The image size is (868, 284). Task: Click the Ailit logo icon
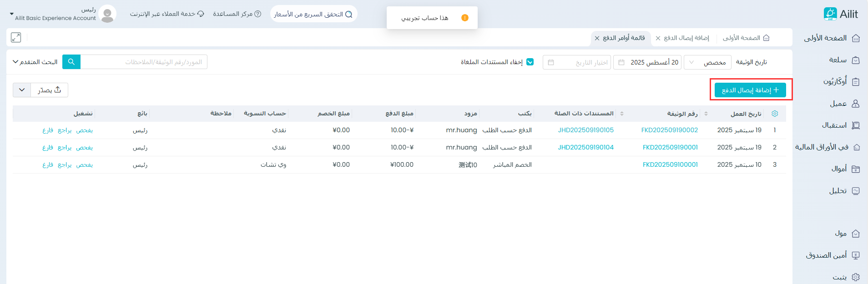point(830,14)
